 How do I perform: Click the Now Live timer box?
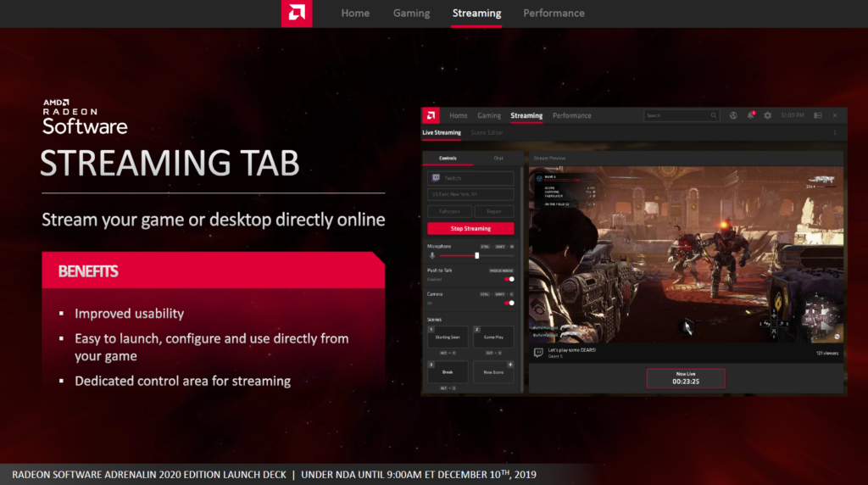pos(686,378)
